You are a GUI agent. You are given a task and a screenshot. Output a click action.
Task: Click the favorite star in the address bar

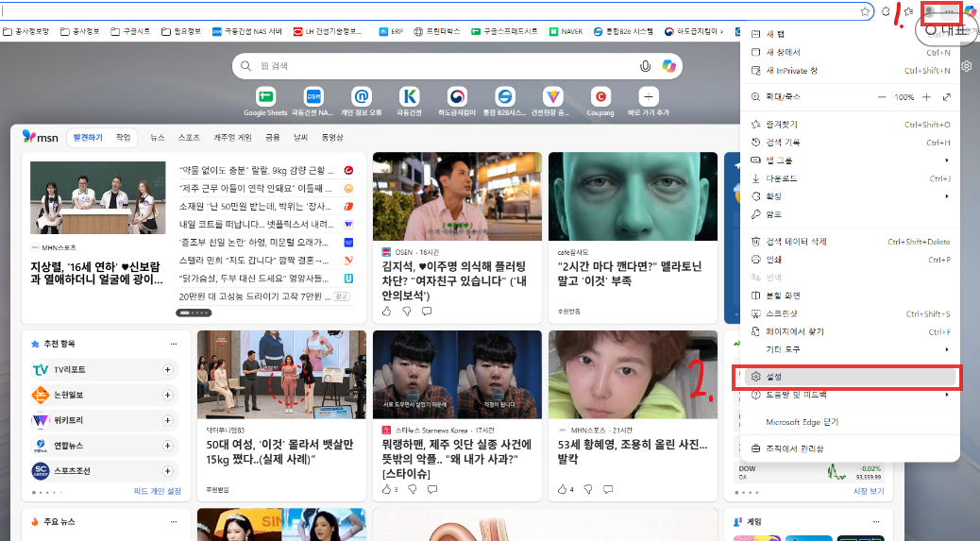865,11
